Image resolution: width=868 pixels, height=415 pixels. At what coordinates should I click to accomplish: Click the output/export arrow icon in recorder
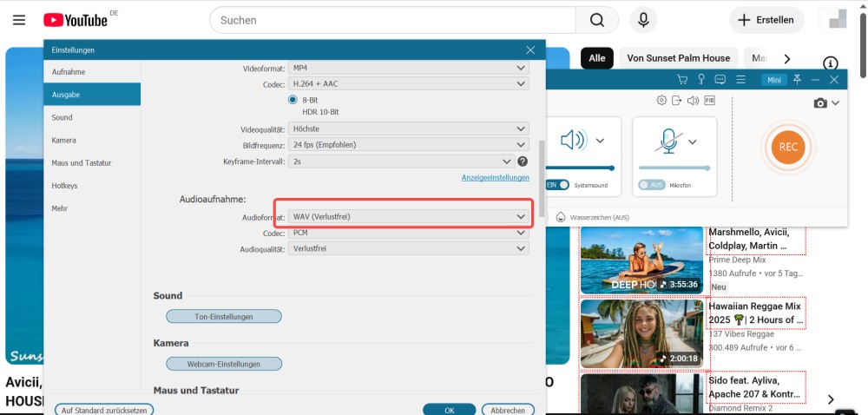pyautogui.click(x=677, y=100)
